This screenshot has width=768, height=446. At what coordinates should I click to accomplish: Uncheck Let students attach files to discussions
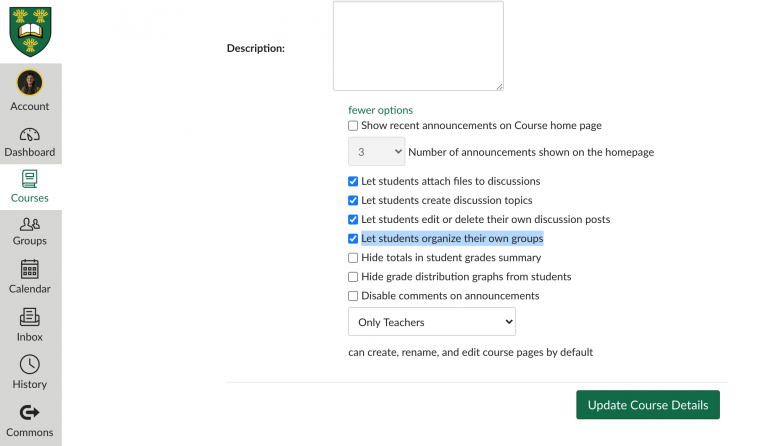(353, 182)
